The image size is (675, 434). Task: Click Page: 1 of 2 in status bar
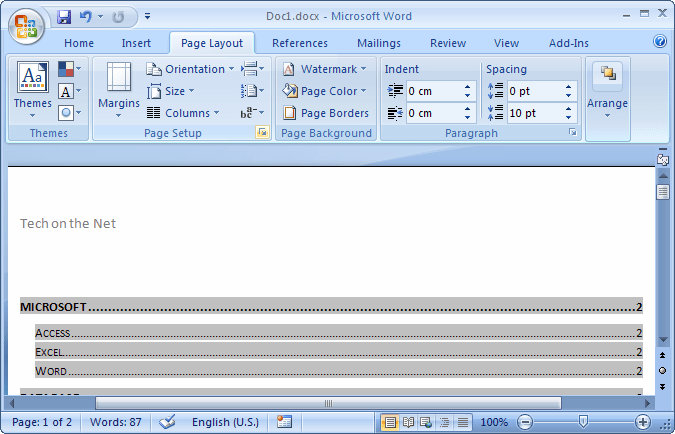click(x=42, y=422)
